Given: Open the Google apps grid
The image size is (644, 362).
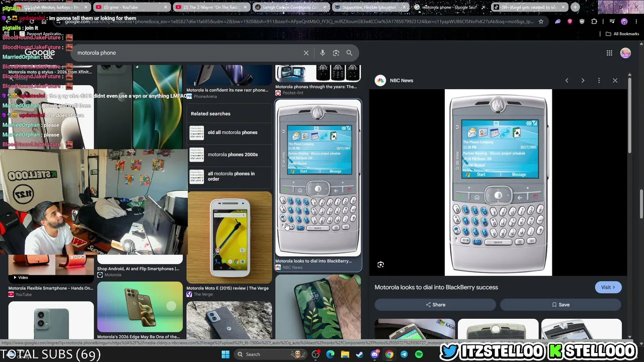Looking at the screenshot, I should pos(609,53).
